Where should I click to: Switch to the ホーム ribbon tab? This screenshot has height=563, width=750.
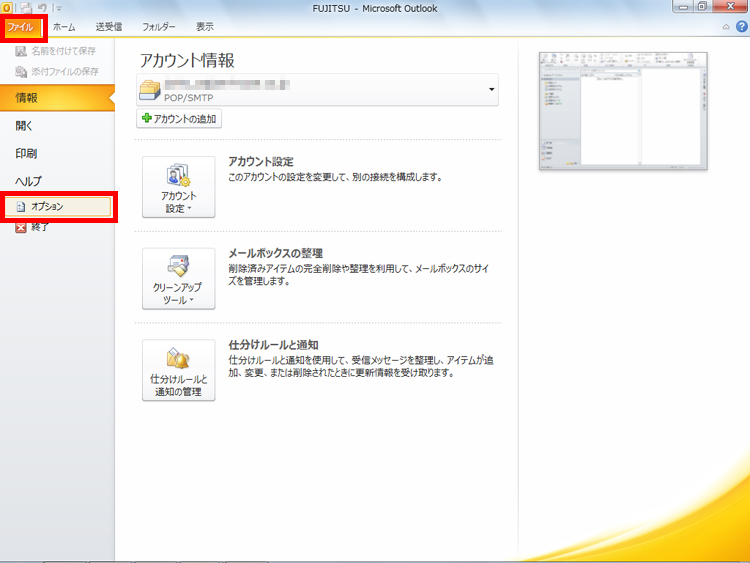click(64, 27)
